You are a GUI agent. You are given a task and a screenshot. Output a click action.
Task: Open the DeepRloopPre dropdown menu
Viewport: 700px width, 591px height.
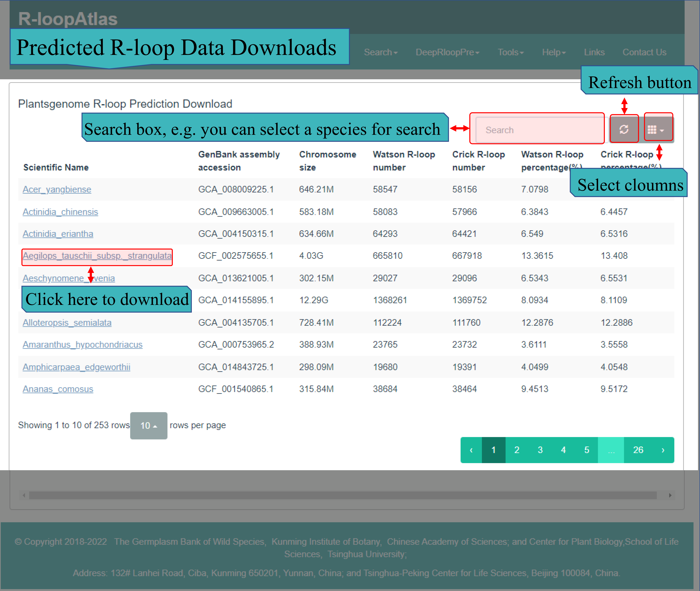[x=447, y=52]
